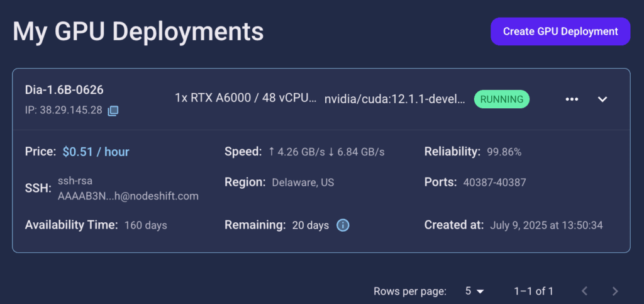Image resolution: width=644 pixels, height=304 pixels.
Task: Click the IP 38.29.145.28 text
Action: pyautogui.click(x=64, y=111)
